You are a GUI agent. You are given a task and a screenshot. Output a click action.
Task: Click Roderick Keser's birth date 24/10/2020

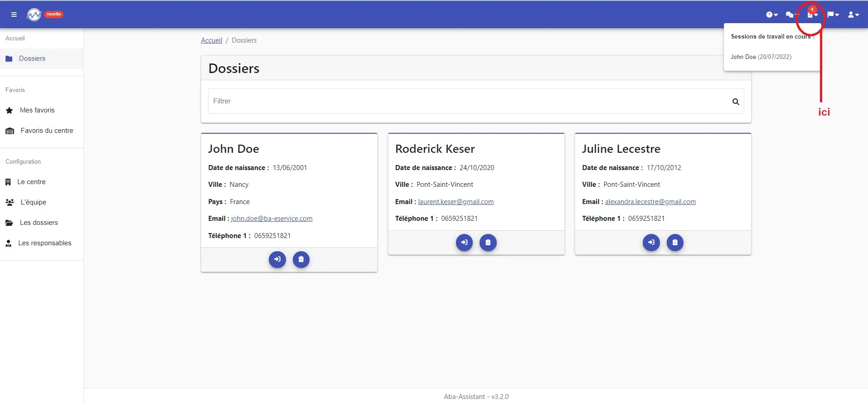tap(477, 168)
